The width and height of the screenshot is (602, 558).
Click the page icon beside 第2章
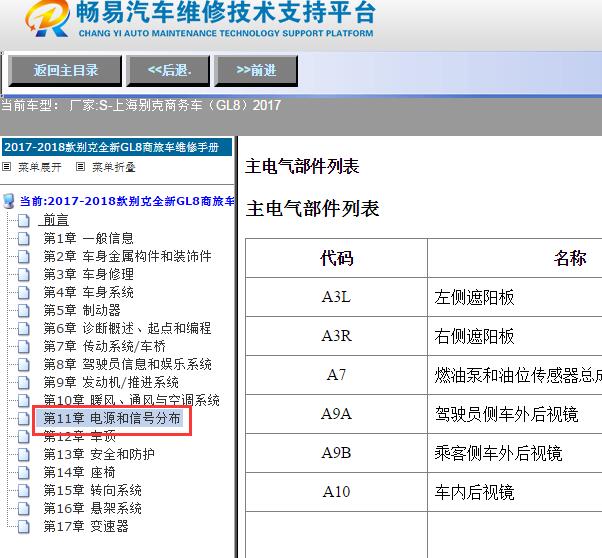24,257
